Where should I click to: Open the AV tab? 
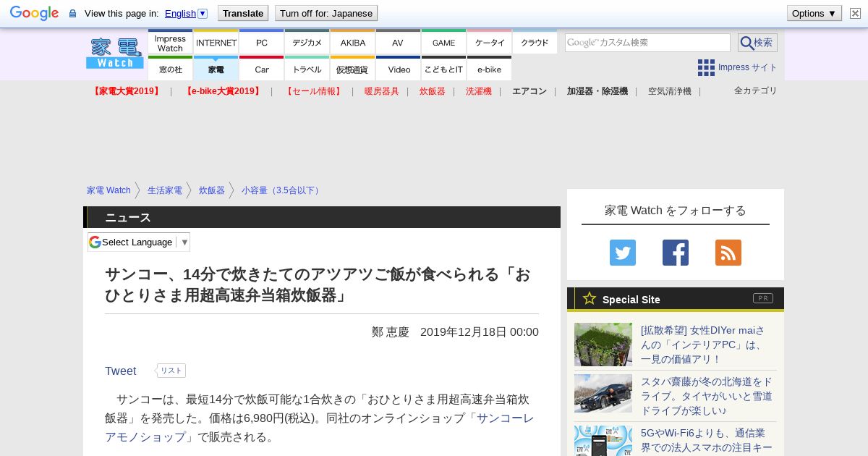point(398,43)
